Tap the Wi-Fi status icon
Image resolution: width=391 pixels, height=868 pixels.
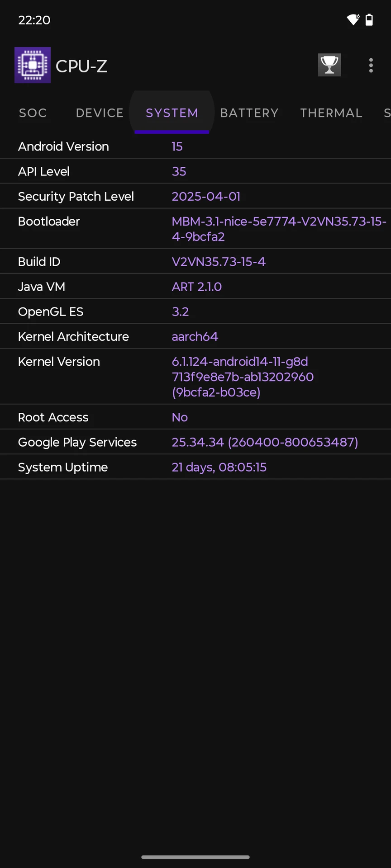353,19
